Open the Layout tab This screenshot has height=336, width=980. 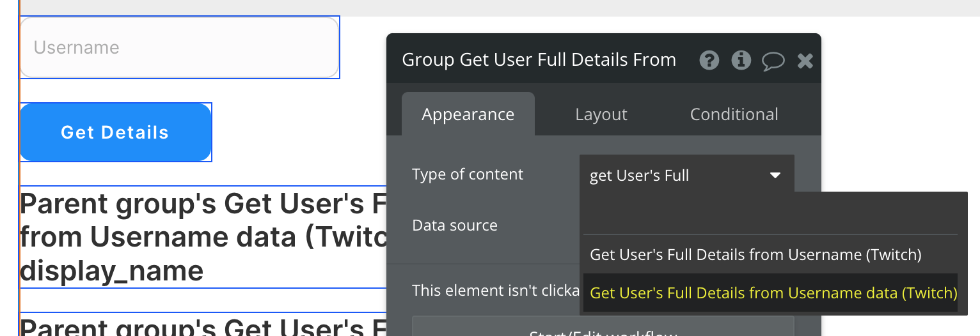click(601, 114)
